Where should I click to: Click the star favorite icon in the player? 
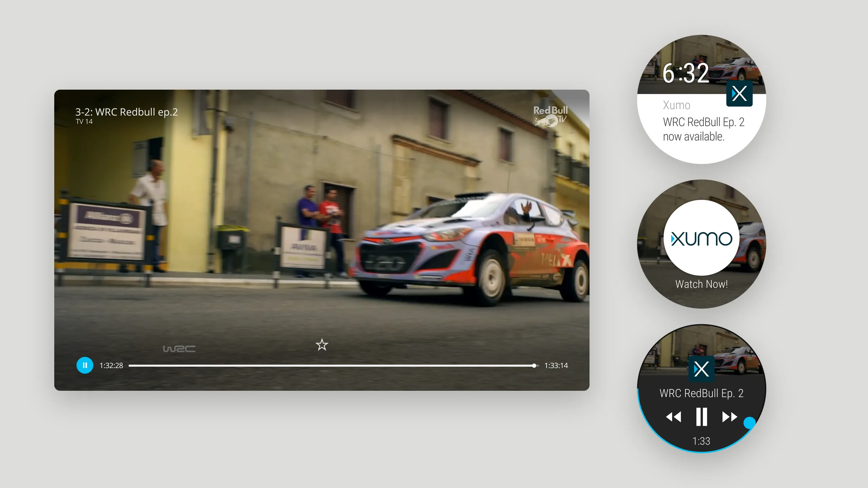click(322, 345)
